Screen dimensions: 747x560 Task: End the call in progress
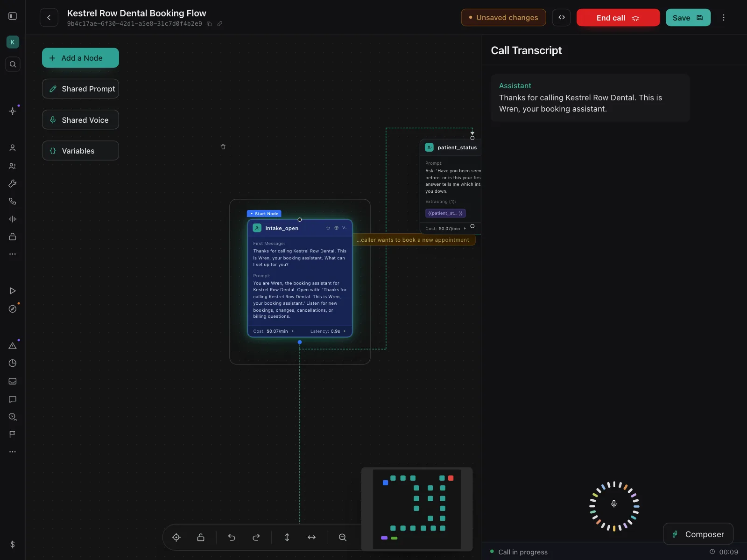(618, 18)
